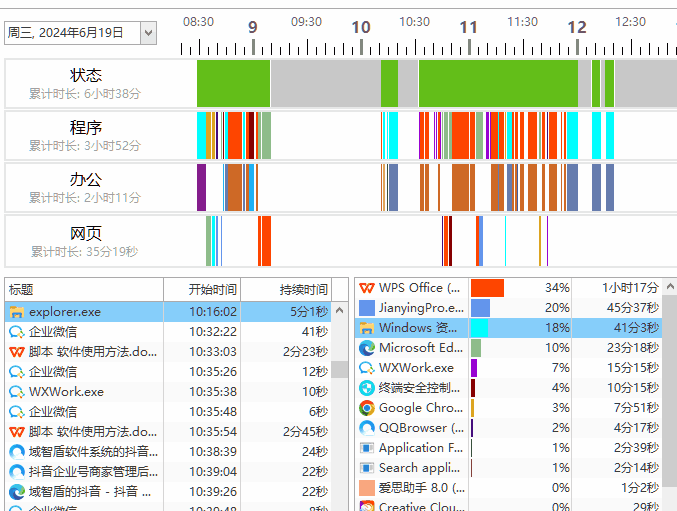Click browser icon of 抖音企业号商家管理后 row
This screenshot has height=511, width=677.
click(17, 472)
